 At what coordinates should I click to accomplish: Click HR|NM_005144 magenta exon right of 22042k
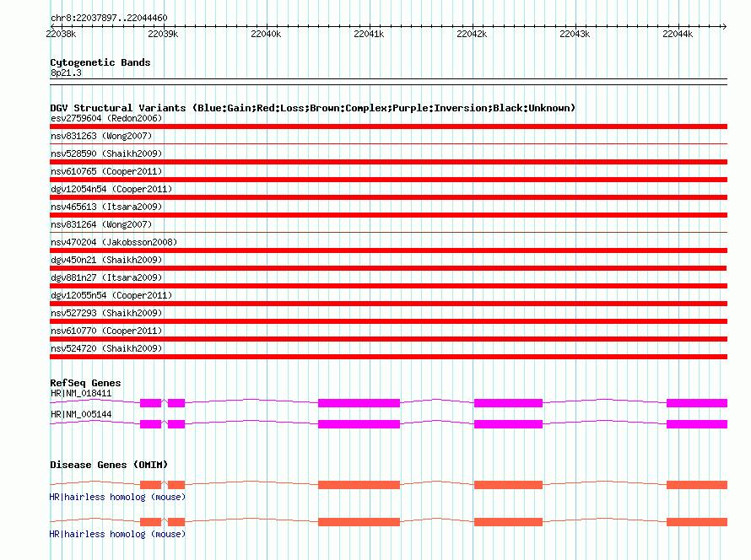tap(508, 424)
